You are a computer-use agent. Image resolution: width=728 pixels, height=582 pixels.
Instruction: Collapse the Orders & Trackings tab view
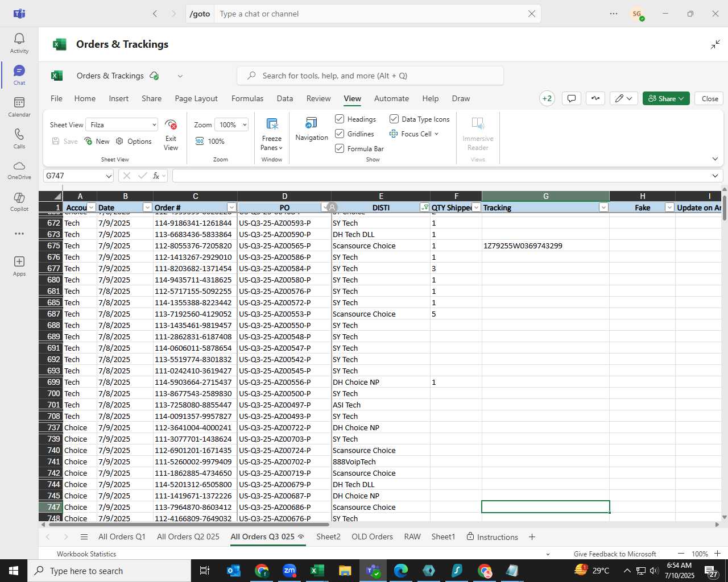pyautogui.click(x=715, y=44)
